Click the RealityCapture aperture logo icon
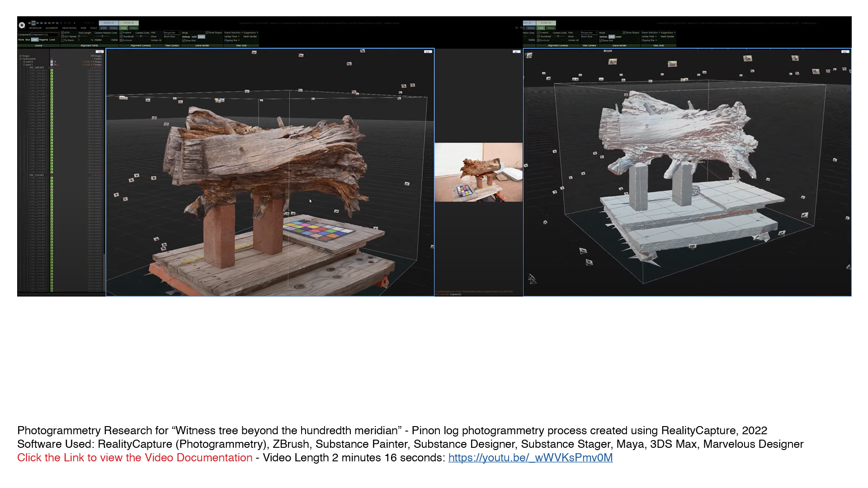Image resolution: width=868 pixels, height=488 pixels. 22,25
